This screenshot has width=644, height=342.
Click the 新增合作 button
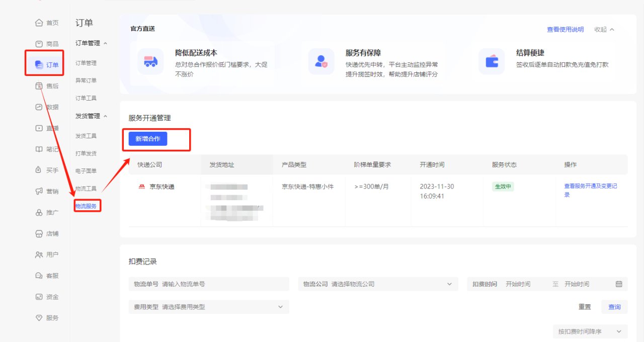click(148, 139)
